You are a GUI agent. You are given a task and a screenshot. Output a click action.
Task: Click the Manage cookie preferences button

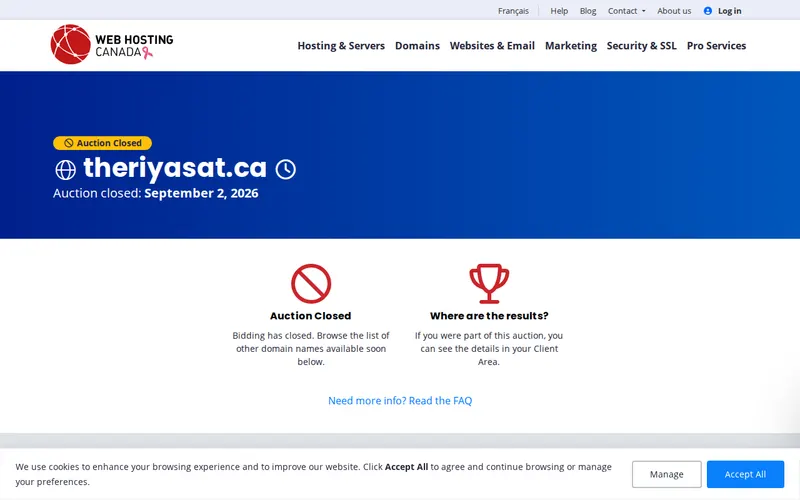666,474
